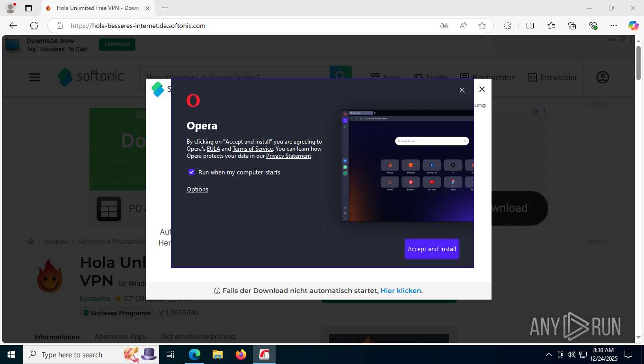Select the Hola Unlimited Free VPN tab
Image resolution: width=644 pixels, height=364 pixels.
[98, 8]
